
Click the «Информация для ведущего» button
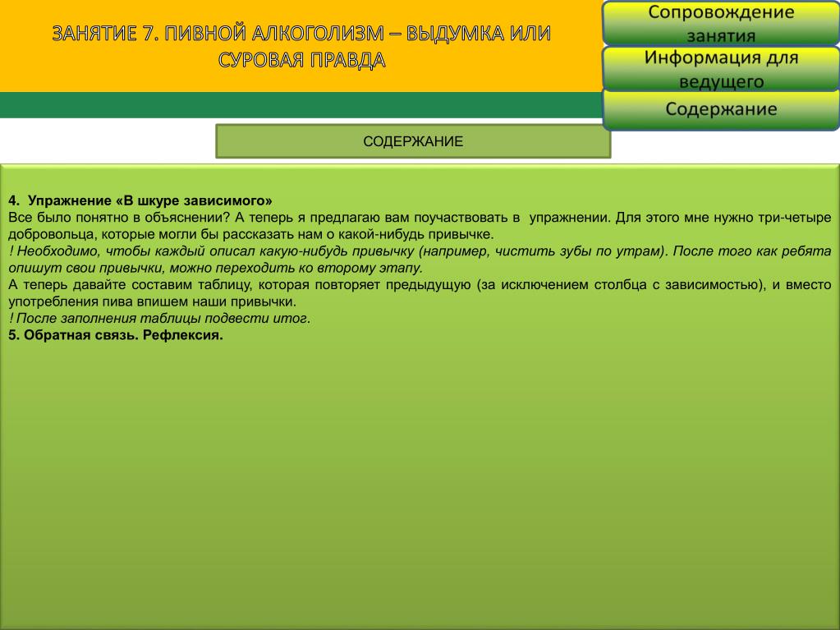[721, 68]
